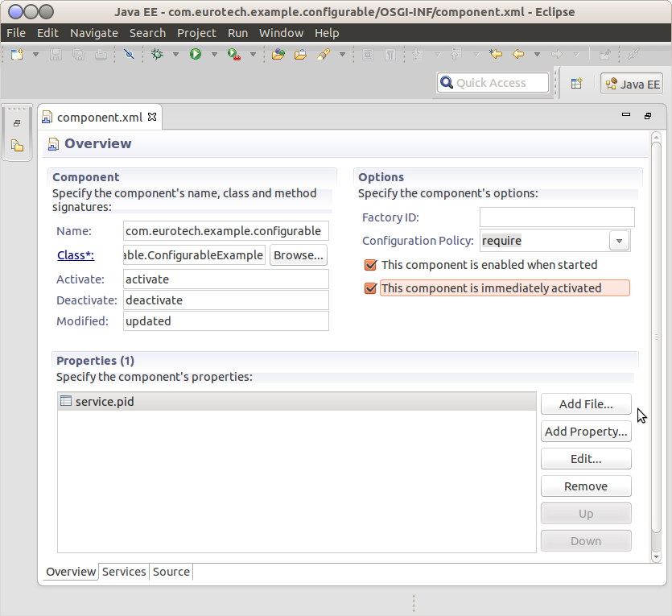672x616 pixels.
Task: Click the Add Property... button
Action: tap(586, 432)
